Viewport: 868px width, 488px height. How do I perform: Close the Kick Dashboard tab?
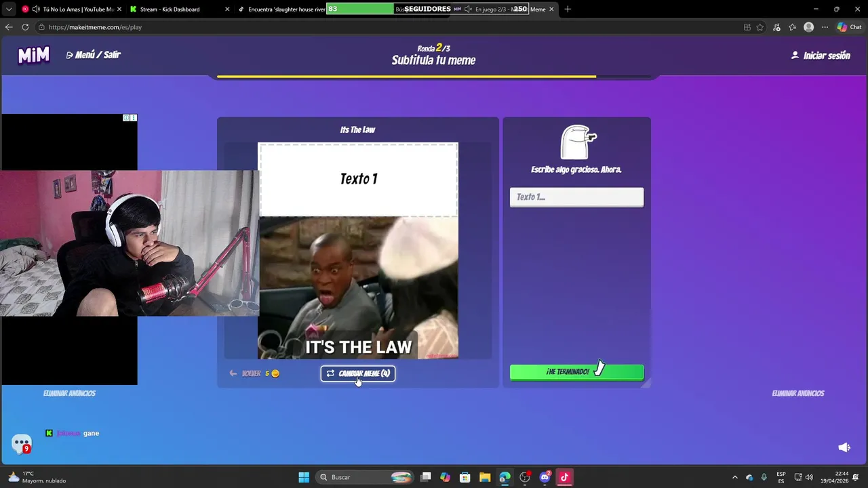coord(227,9)
